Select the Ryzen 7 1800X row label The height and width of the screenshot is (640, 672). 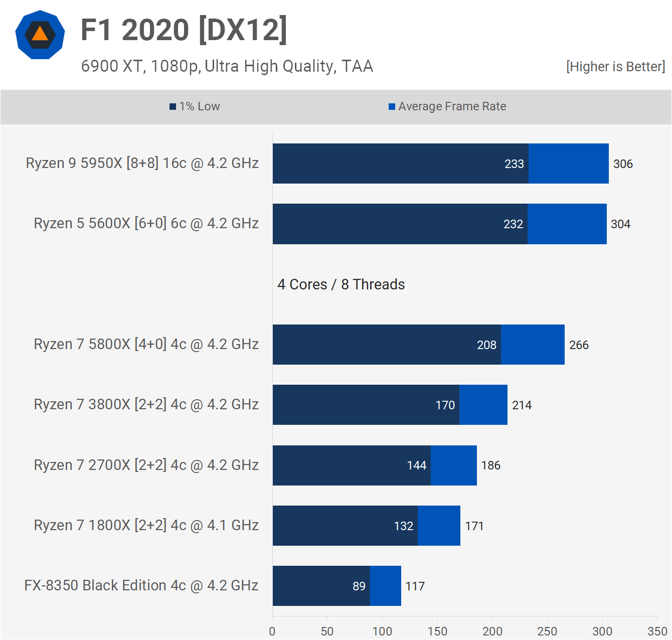pyautogui.click(x=146, y=525)
